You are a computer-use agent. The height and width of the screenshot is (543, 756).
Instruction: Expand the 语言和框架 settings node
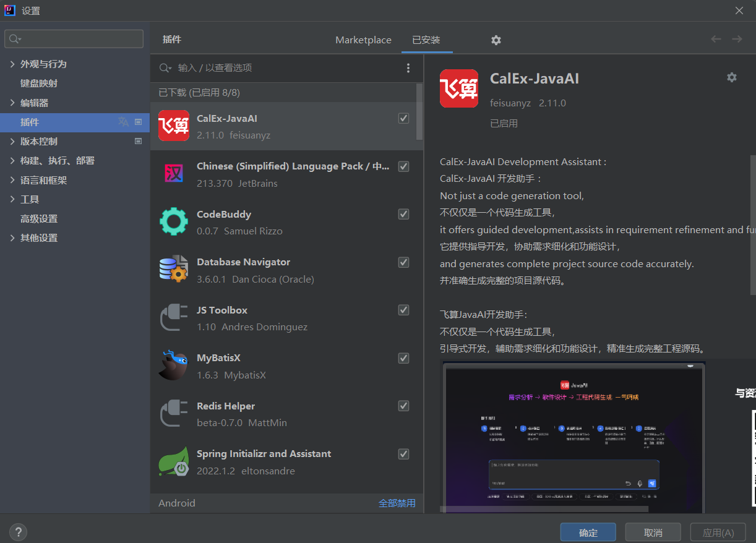12,180
